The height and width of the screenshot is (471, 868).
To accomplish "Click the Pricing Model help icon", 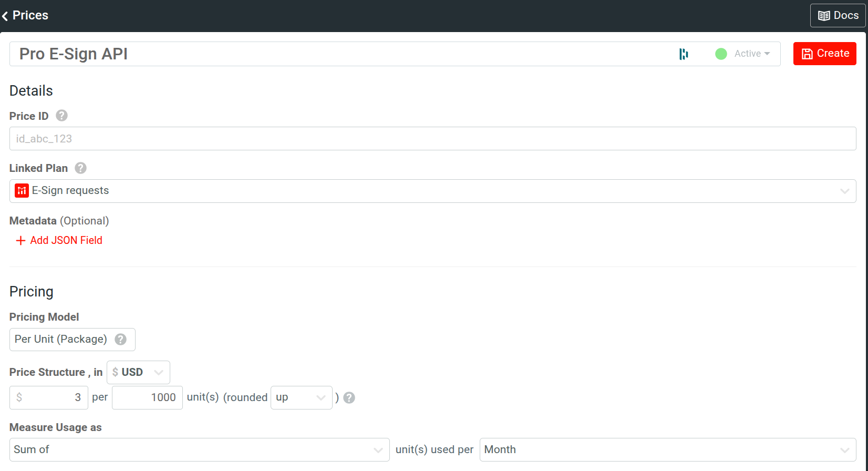I will 121,340.
